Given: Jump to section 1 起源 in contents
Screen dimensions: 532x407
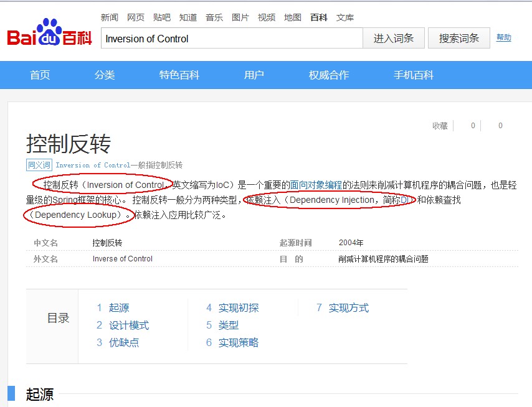Looking at the screenshot, I should pyautogui.click(x=113, y=307).
